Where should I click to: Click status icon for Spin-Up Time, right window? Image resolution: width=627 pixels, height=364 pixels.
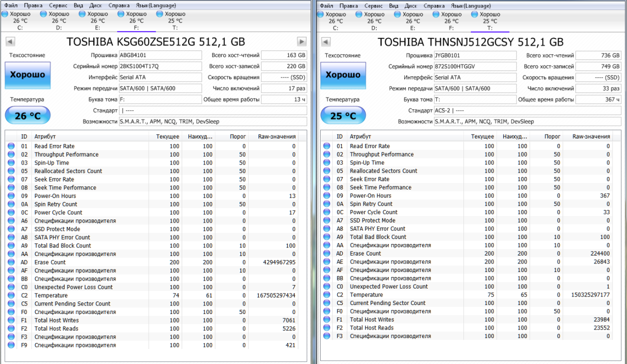click(x=327, y=162)
